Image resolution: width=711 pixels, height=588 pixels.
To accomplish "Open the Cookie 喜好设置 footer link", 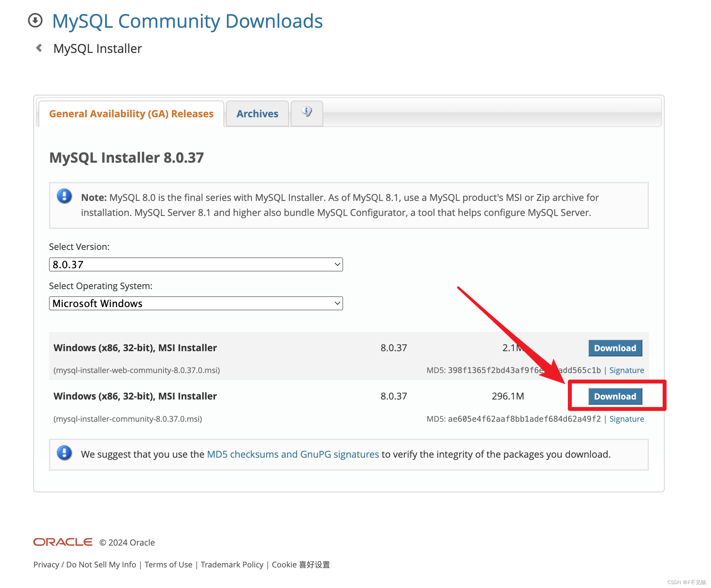I will pyautogui.click(x=301, y=564).
